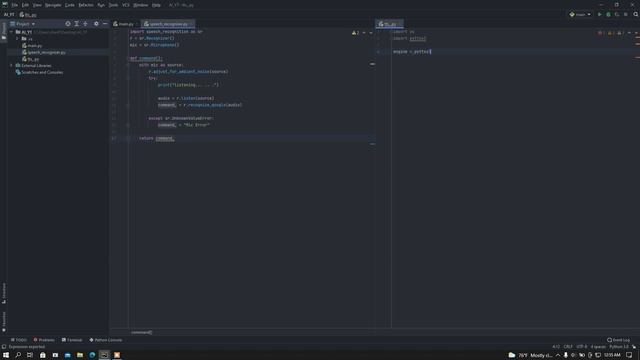Open the Window menu
Image resolution: width=640 pixels, height=360 pixels.
(140, 5)
